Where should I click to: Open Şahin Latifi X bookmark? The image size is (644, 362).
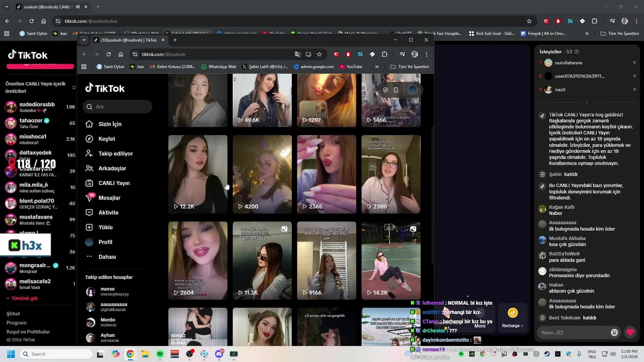pos(265,66)
